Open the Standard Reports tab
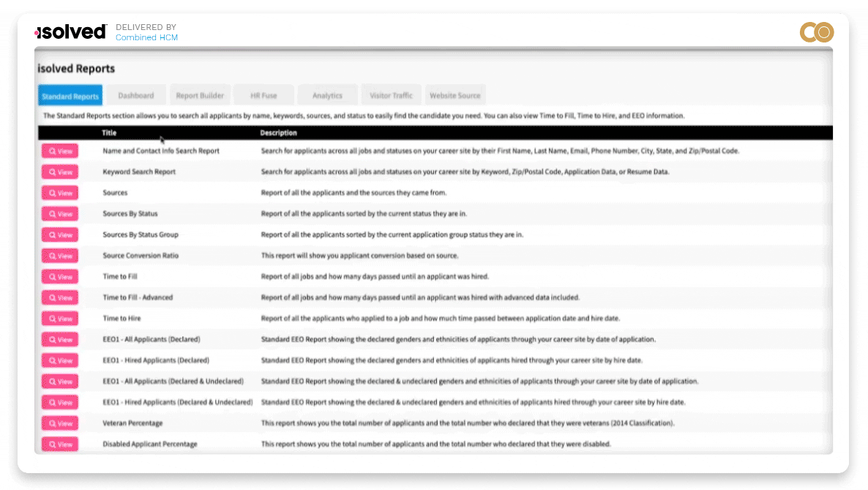This screenshot has width=868, height=490. (70, 95)
